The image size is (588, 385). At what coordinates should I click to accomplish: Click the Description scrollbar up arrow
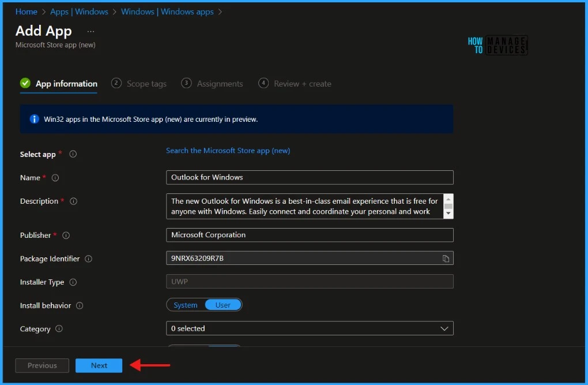coord(448,199)
